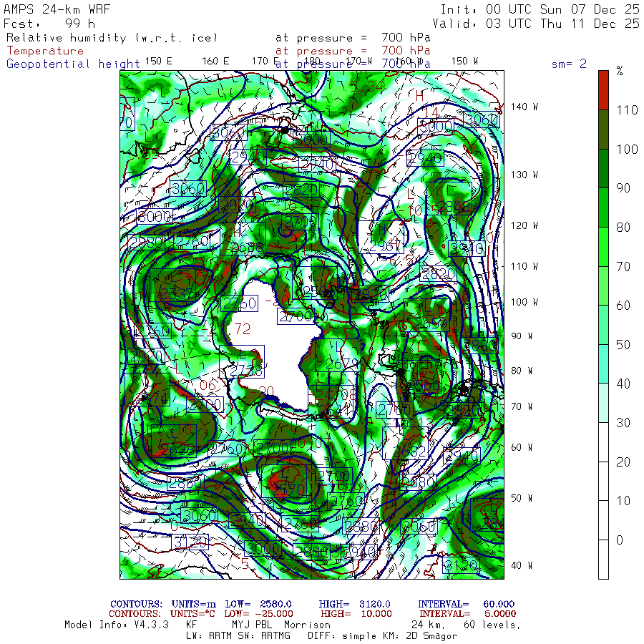Click the 'Model Info: V4.3.3' footer text
This screenshot has width=644, height=644.
[116, 625]
